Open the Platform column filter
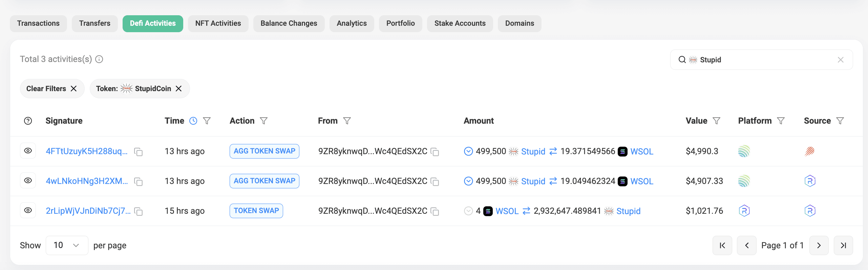868x270 pixels. 781,121
